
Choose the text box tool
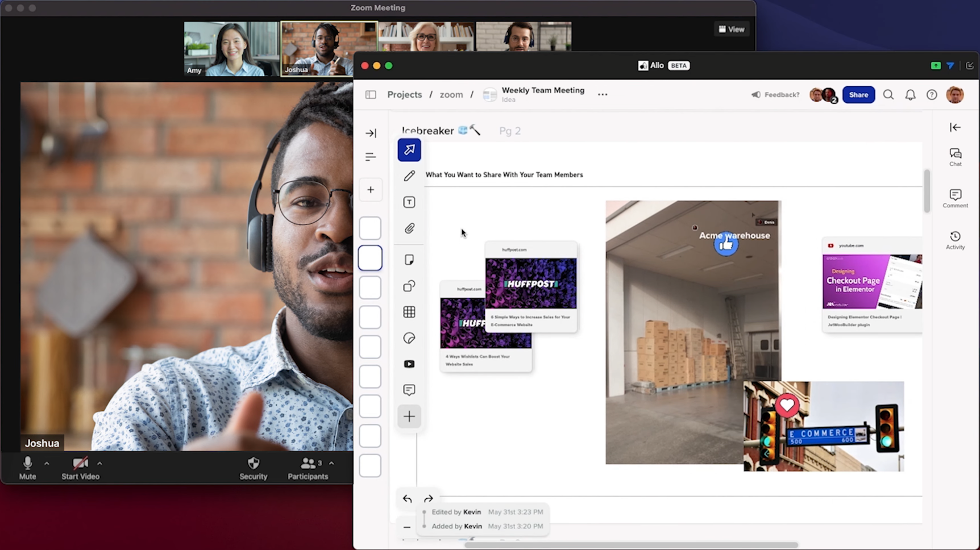coord(409,202)
